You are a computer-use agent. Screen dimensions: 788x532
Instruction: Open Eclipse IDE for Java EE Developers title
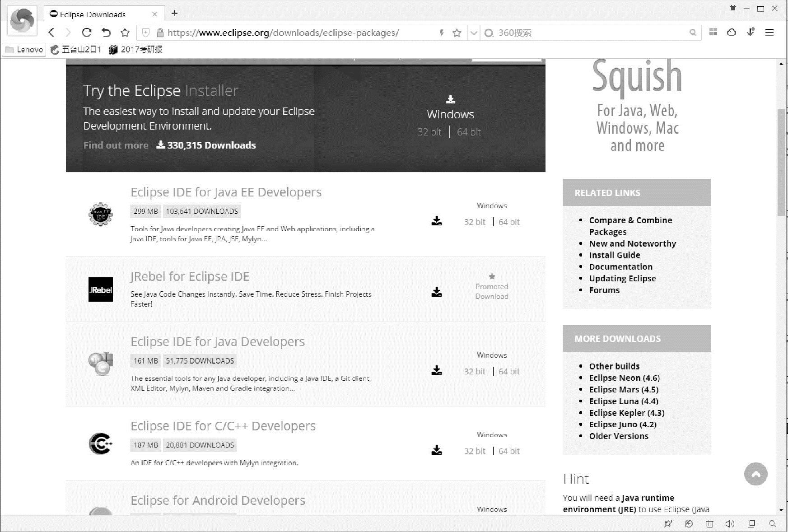(226, 192)
